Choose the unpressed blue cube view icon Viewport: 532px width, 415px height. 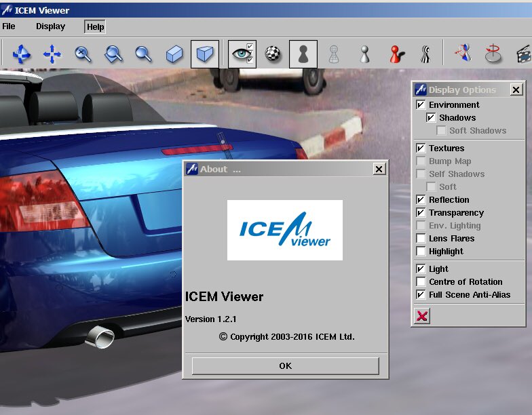pyautogui.click(x=174, y=54)
